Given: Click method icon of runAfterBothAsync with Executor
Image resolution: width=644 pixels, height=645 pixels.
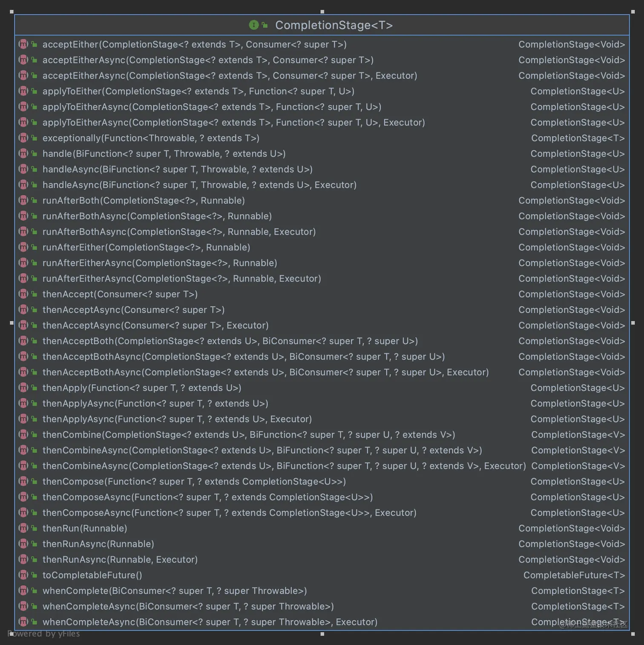Looking at the screenshot, I should click(23, 232).
